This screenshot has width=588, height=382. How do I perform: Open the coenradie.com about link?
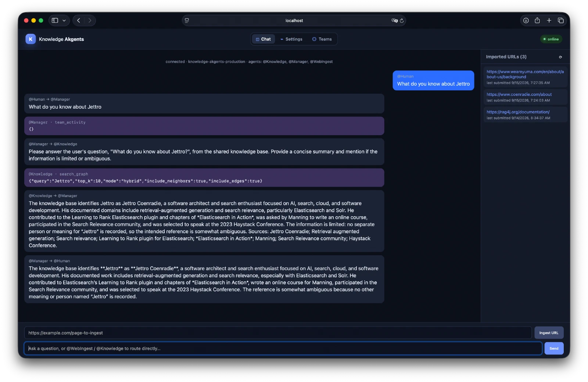click(x=519, y=94)
